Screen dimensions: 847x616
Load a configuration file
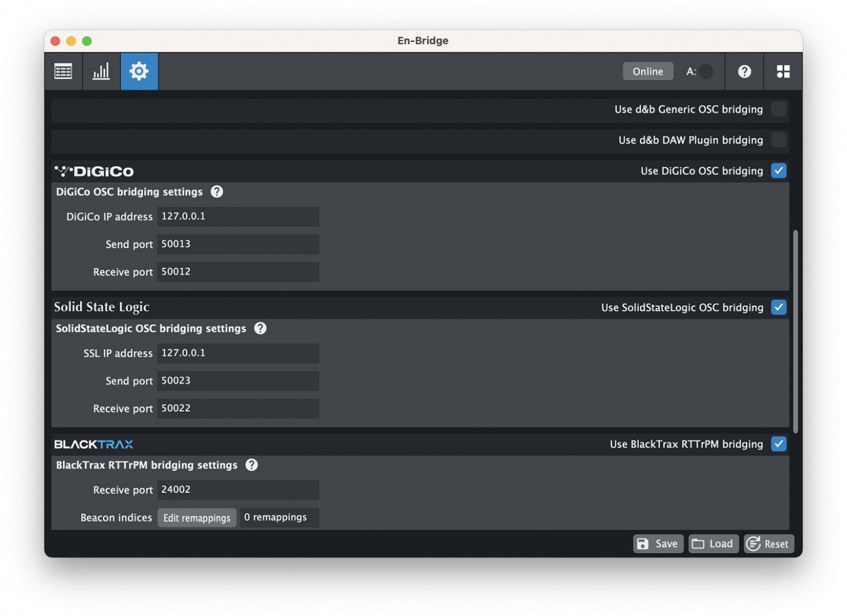713,544
